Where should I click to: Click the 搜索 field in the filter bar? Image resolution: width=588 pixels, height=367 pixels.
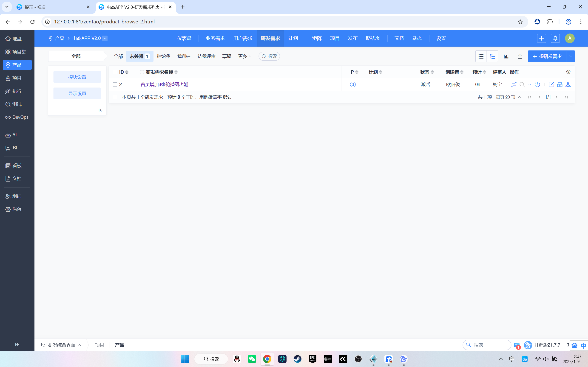[269, 56]
